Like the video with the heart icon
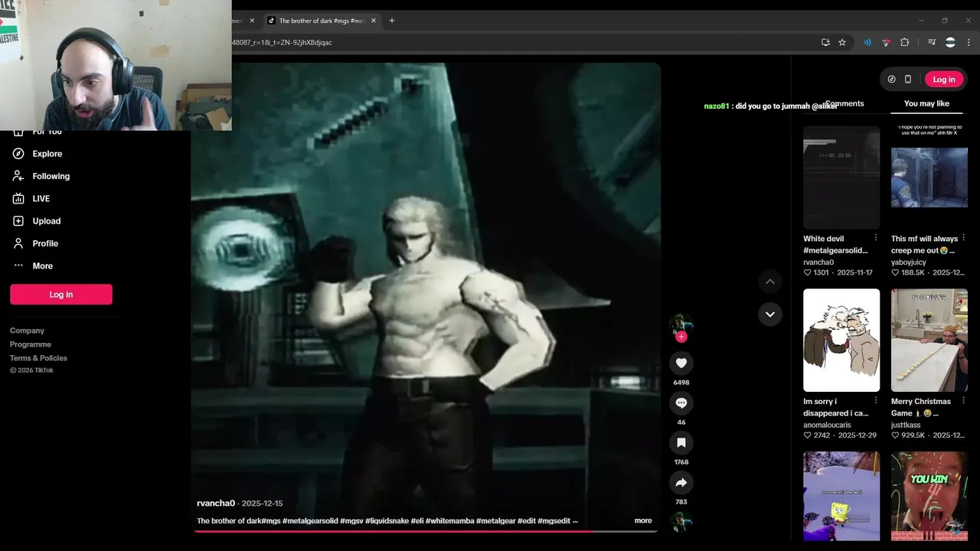Image resolution: width=980 pixels, height=551 pixels. (681, 363)
